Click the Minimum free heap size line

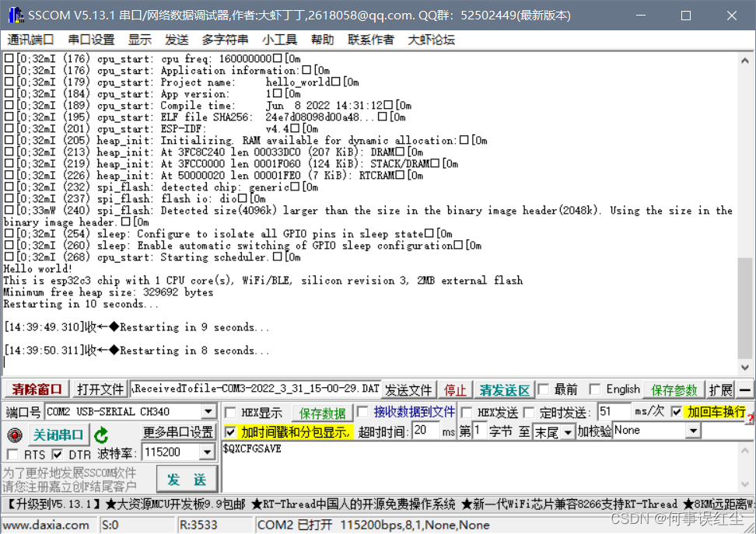(x=108, y=292)
